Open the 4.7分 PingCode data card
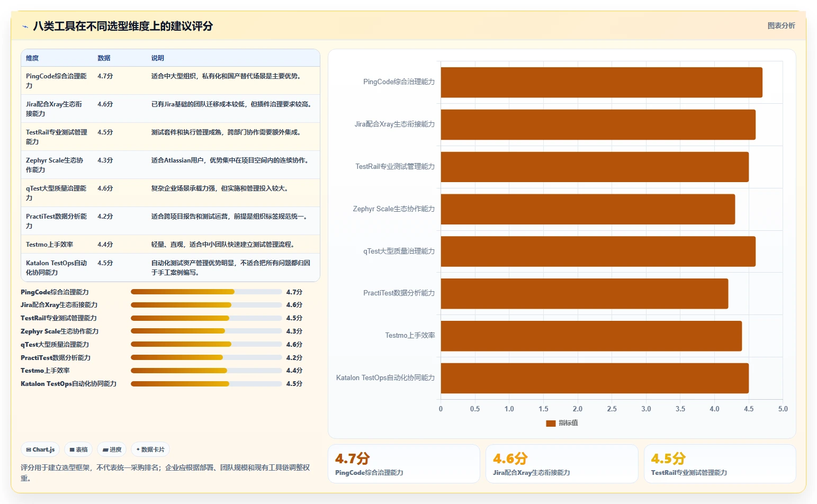 [403, 464]
